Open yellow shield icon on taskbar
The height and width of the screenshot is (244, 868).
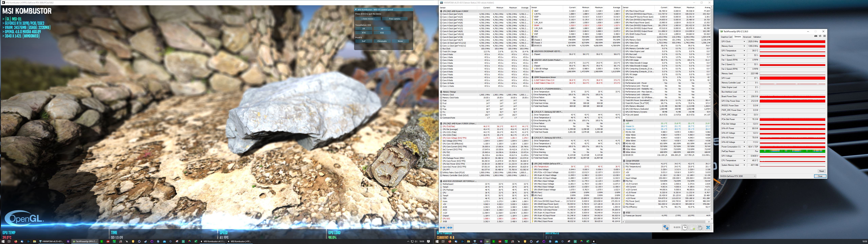[x=133, y=241]
